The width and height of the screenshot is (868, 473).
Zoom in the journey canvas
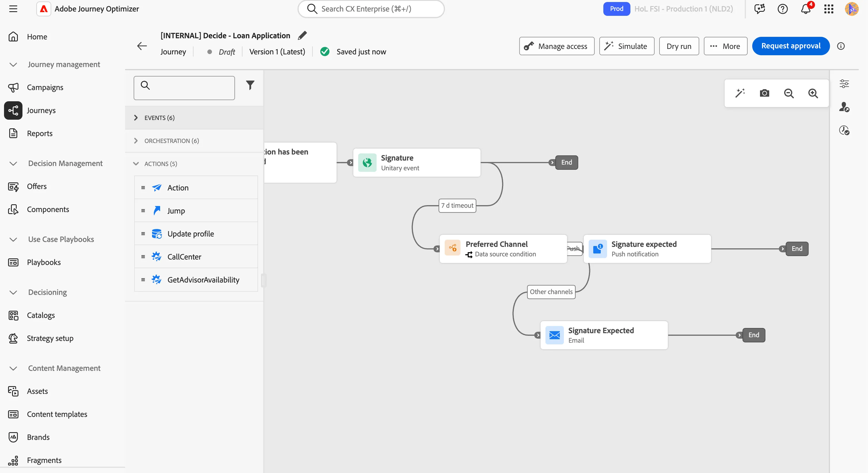point(813,93)
